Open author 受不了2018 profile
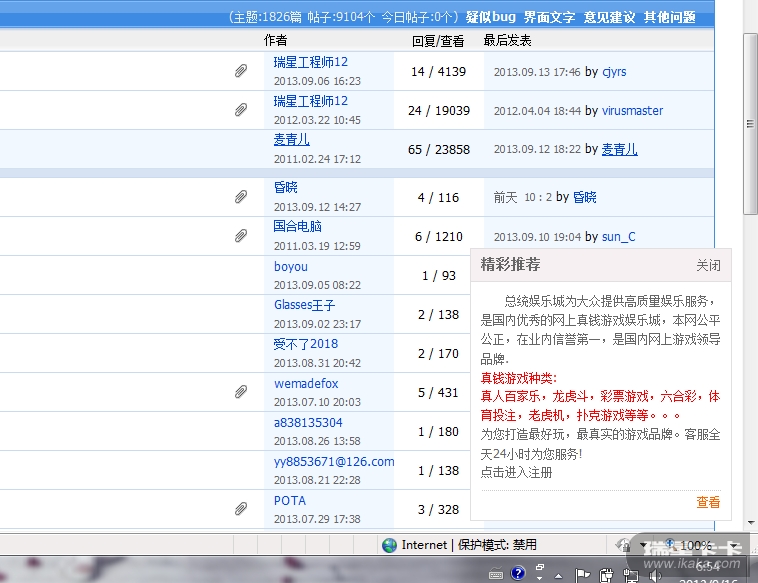The height and width of the screenshot is (583, 758). (x=306, y=344)
